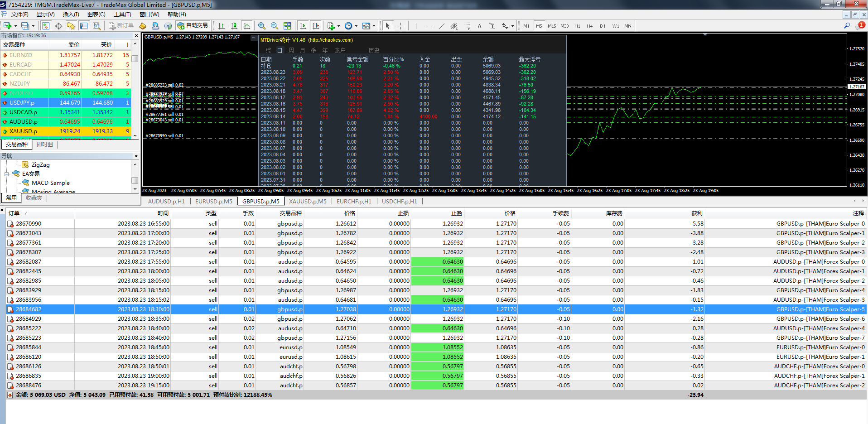Viewport: 868px width, 424px height.
Task: Switch to the XAUUSD.p,M5 chart tab
Action: click(308, 202)
